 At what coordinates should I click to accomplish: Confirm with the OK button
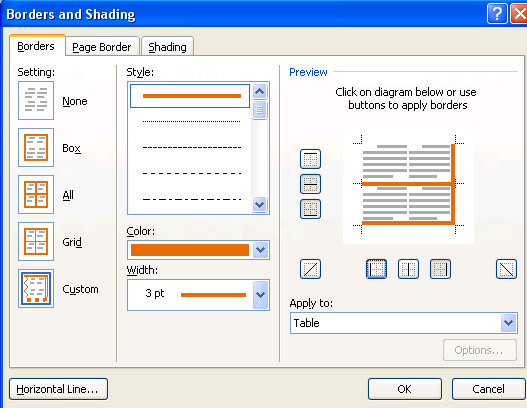pos(405,389)
